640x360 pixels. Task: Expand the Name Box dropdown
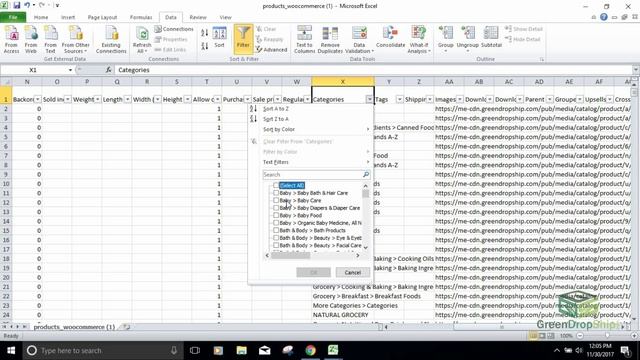click(70, 70)
